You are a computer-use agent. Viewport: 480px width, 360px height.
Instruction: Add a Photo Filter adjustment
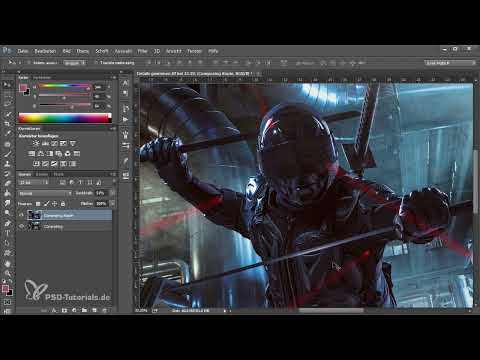59,154
